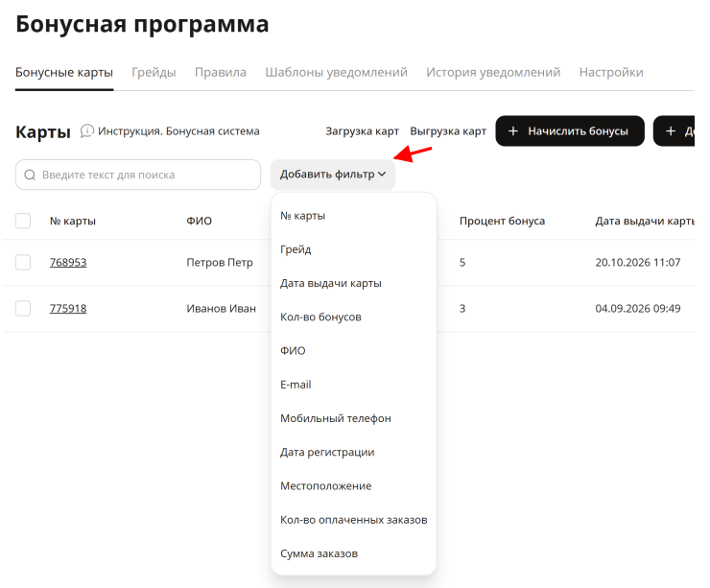710x588 pixels.
Task: Pick Кол-во оплаченных заказов filter option
Action: coord(354,520)
